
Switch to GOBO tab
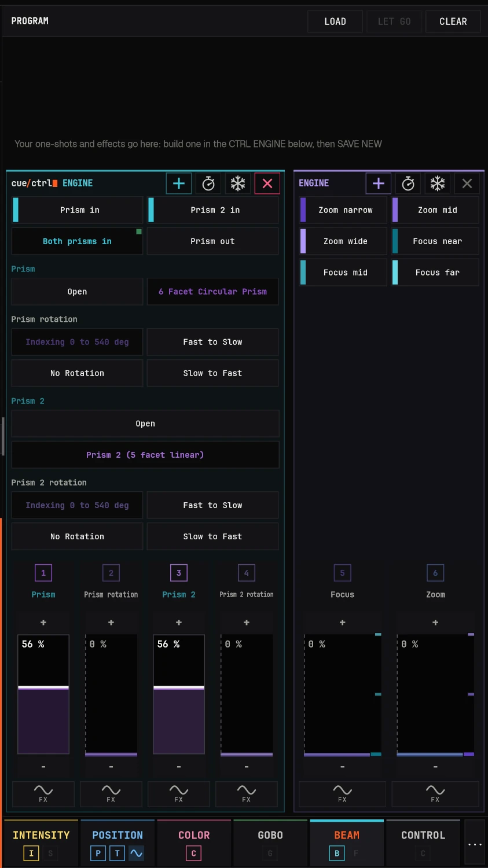(x=270, y=843)
